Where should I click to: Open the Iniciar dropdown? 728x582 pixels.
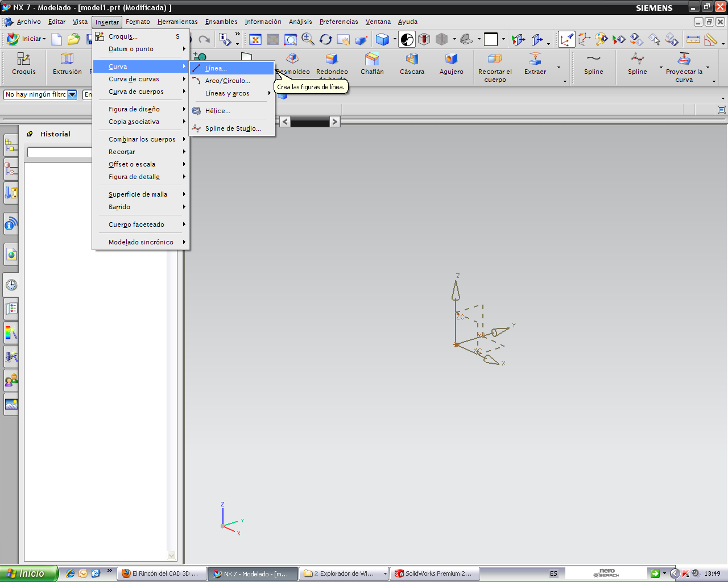[x=26, y=39]
